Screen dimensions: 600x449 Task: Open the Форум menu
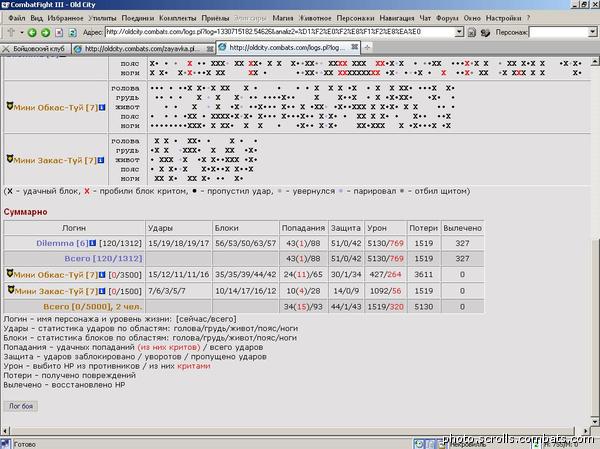point(447,18)
